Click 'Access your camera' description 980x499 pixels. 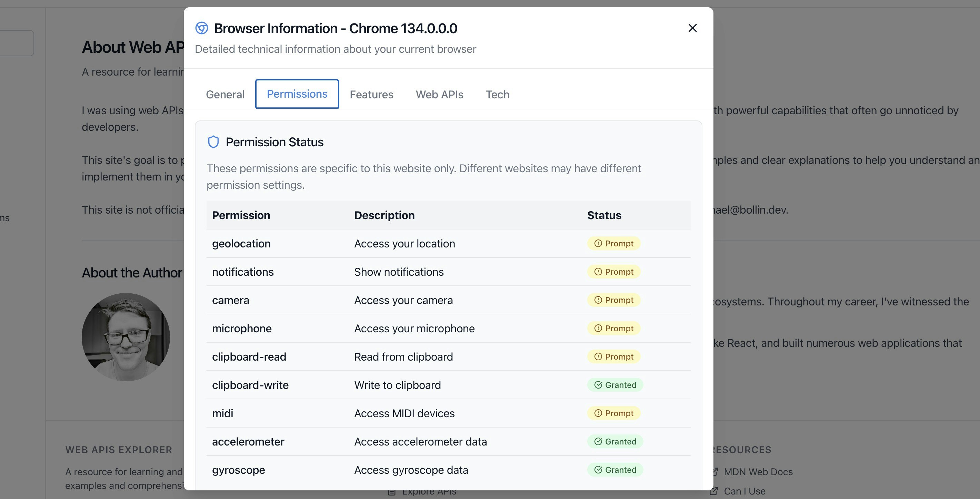(403, 300)
